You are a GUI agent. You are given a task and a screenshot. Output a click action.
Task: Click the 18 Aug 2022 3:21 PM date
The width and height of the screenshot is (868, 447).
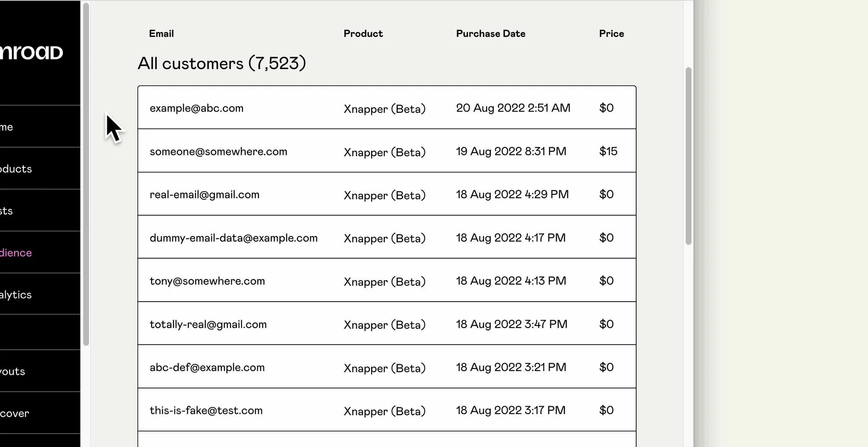(511, 367)
